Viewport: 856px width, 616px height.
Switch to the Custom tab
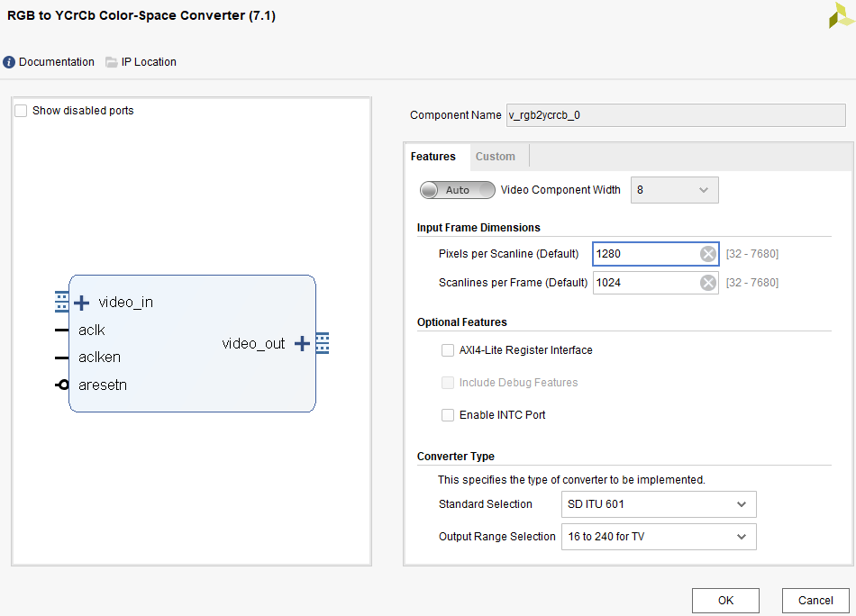click(x=495, y=157)
